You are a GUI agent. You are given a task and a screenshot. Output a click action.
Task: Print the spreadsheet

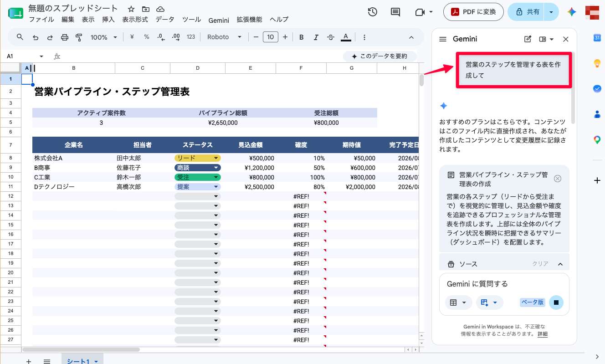64,37
